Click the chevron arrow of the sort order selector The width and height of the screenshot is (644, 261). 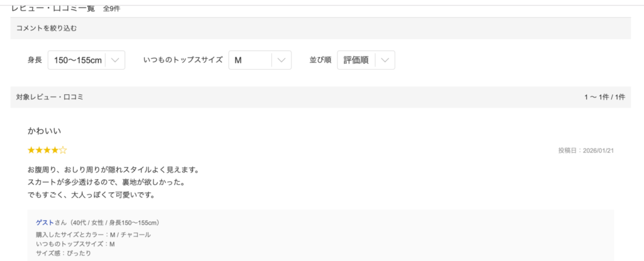385,60
